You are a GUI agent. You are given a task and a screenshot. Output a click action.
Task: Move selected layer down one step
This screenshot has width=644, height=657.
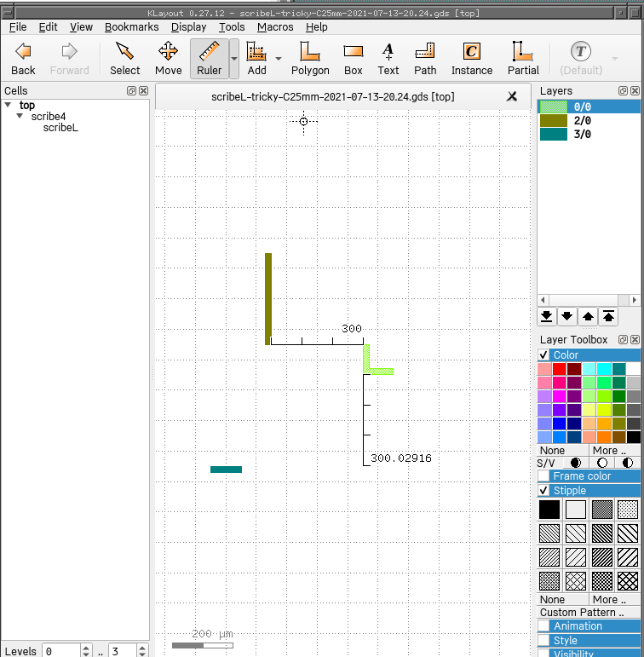coord(566,316)
